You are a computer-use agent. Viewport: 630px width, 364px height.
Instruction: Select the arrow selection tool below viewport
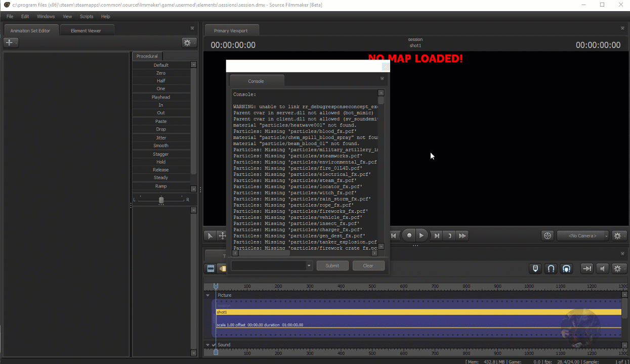pos(209,236)
